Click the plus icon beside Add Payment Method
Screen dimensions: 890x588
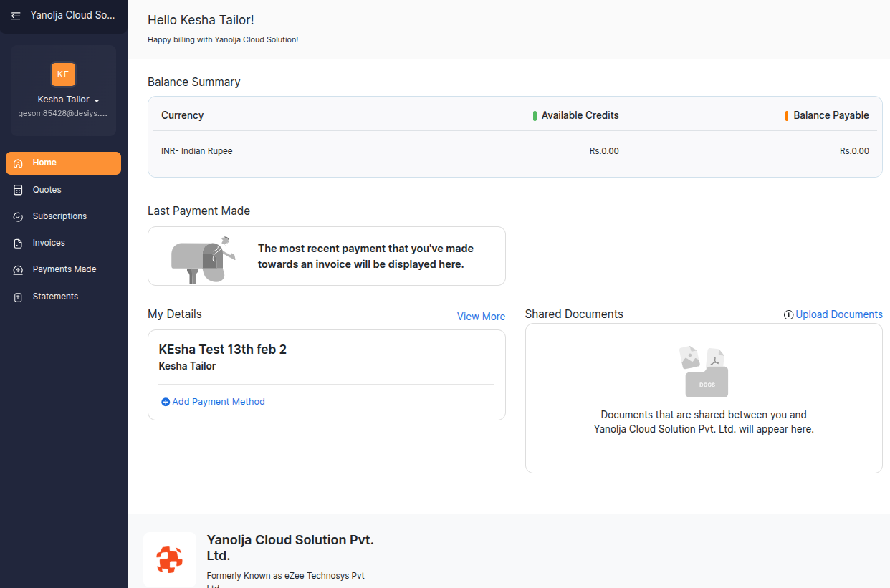point(166,403)
